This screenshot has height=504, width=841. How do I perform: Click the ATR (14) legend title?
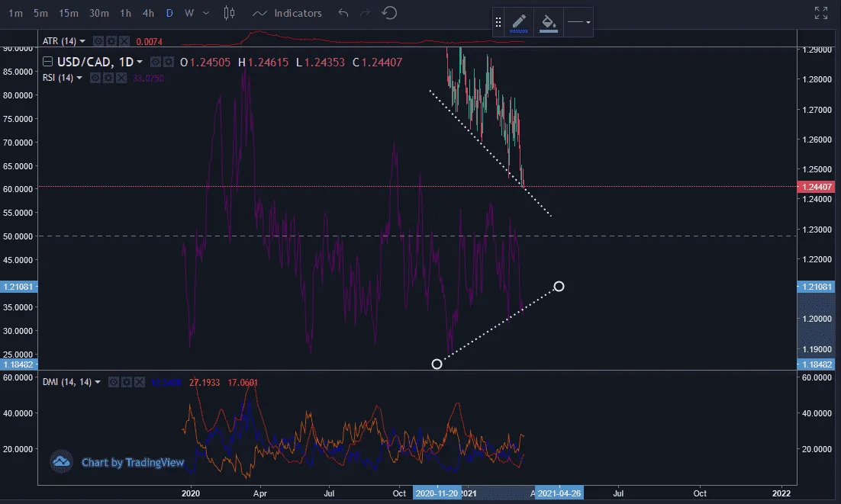point(60,41)
